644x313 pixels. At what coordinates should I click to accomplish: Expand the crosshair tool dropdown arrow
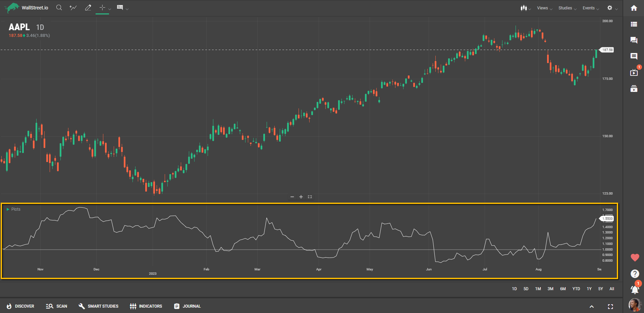pos(110,9)
